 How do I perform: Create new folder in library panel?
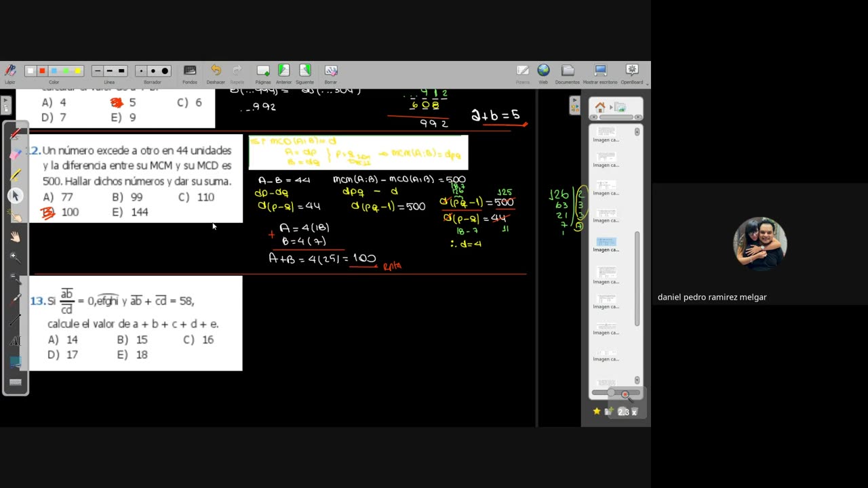click(609, 411)
